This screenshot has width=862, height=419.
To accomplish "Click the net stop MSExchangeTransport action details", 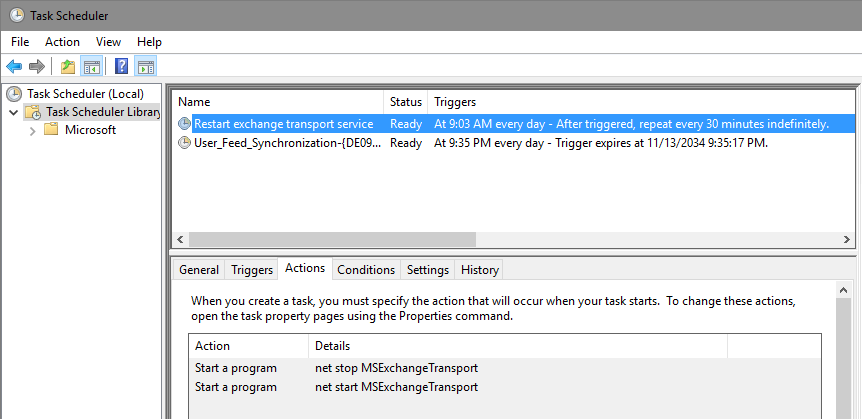I will pos(396,368).
